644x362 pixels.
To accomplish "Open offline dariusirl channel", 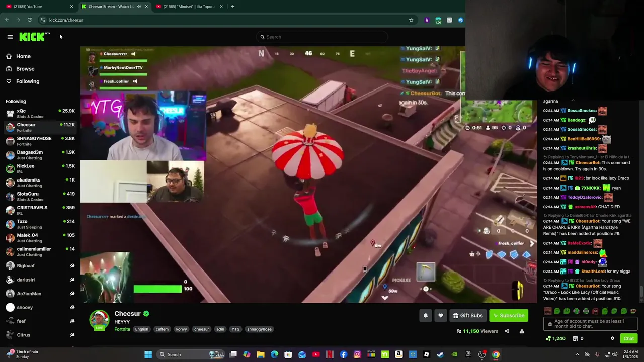I will 40,280.
